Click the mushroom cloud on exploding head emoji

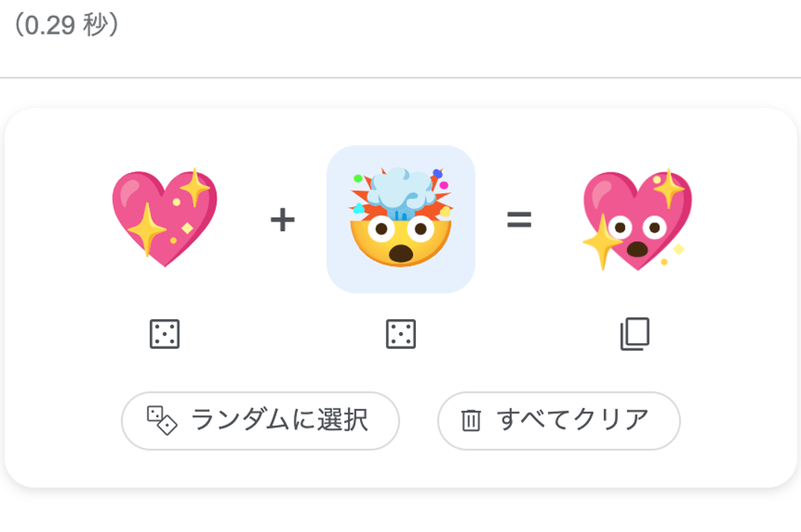tap(402, 187)
